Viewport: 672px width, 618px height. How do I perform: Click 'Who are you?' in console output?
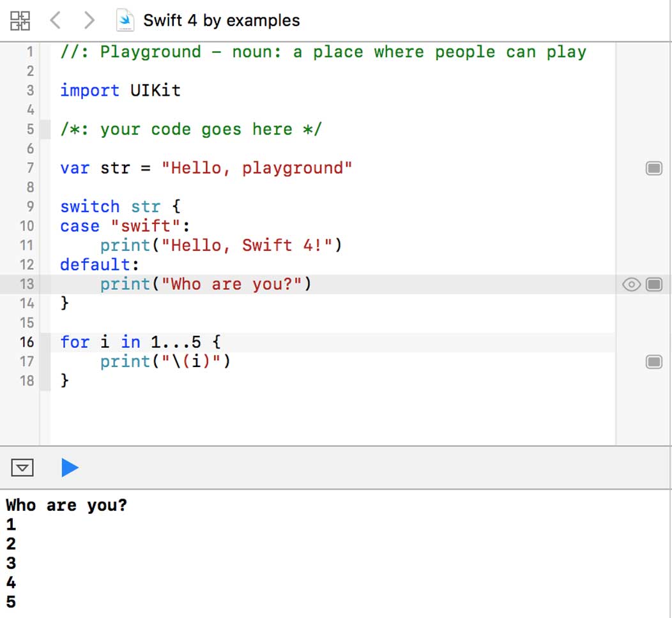click(x=66, y=506)
